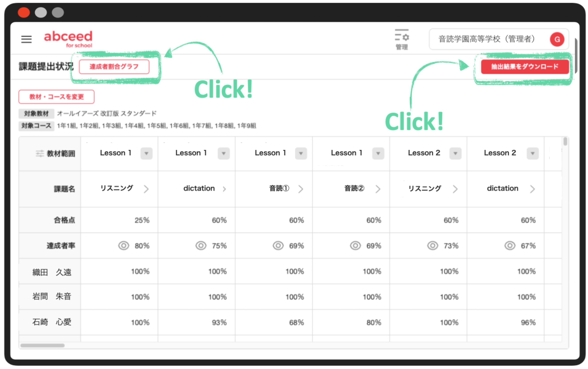Click the red G account avatar

coord(557,39)
